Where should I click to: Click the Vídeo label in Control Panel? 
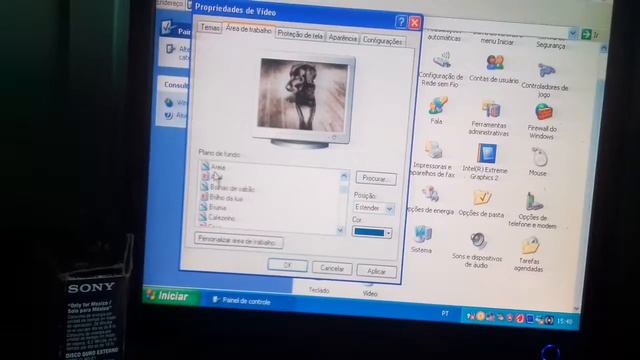(x=370, y=293)
